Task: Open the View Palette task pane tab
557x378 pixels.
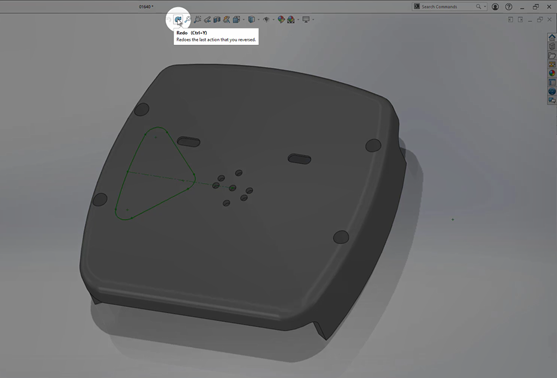Action: (x=552, y=64)
